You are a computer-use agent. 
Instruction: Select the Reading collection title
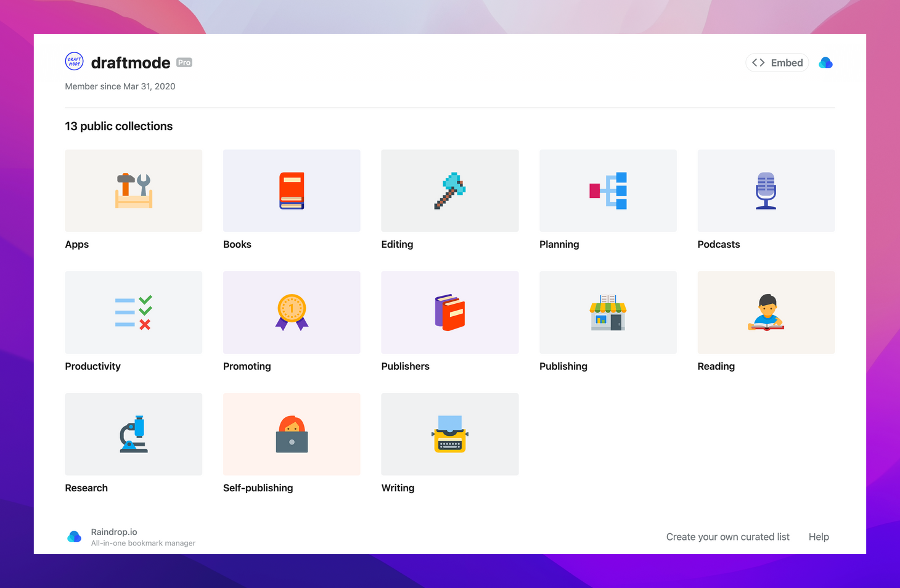point(716,366)
